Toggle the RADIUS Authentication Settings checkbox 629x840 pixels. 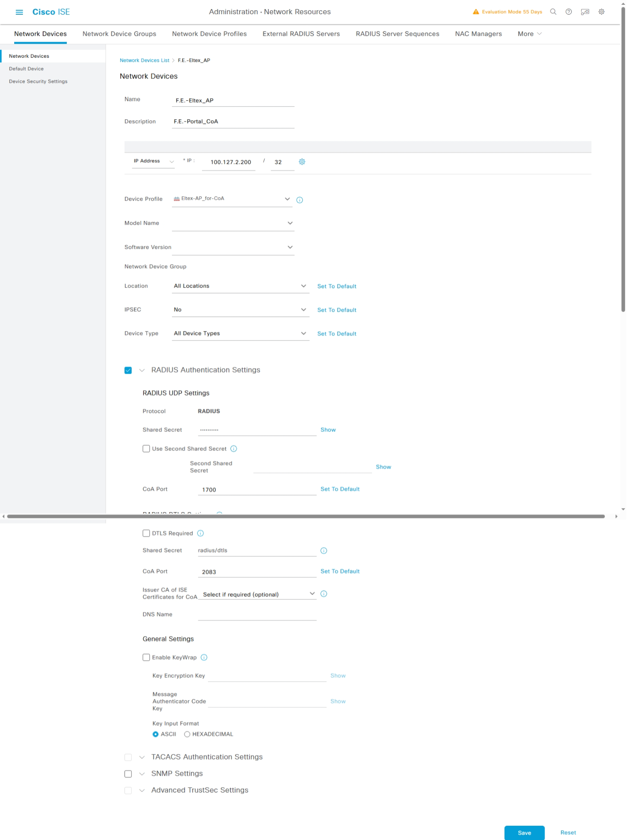click(x=128, y=370)
